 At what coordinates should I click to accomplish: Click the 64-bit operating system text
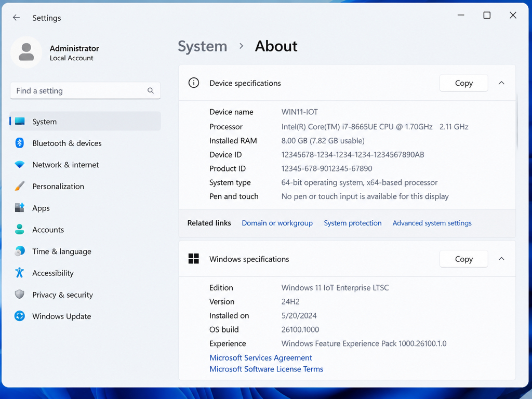(x=360, y=182)
